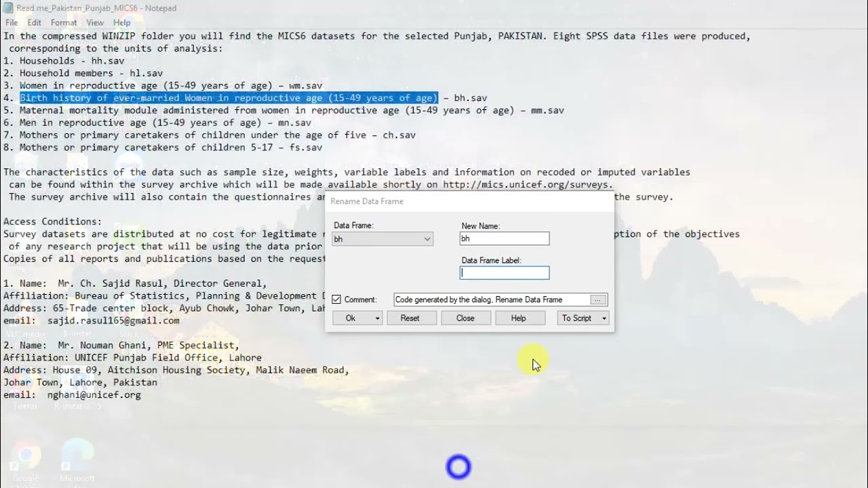Click the text 'Mr. Nouman Ghani, PME Specialist'
The image size is (868, 488).
(x=146, y=345)
